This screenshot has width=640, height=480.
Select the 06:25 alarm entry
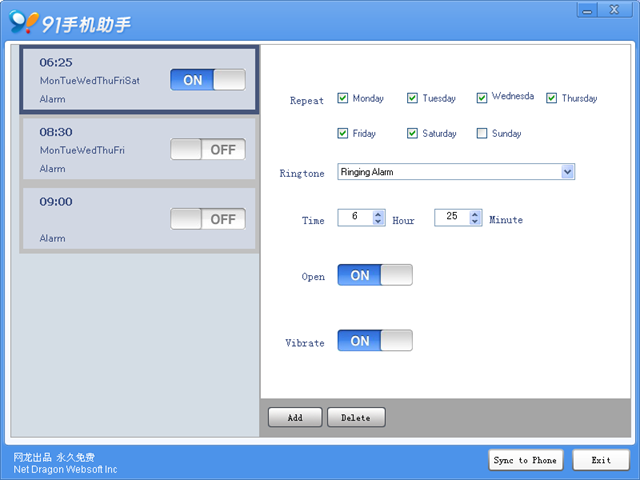[x=139, y=80]
